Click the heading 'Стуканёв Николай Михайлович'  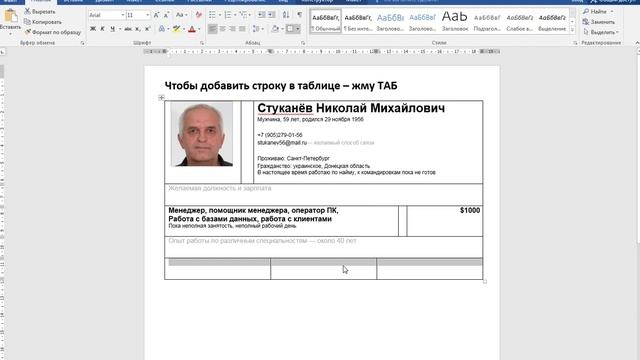pos(351,108)
